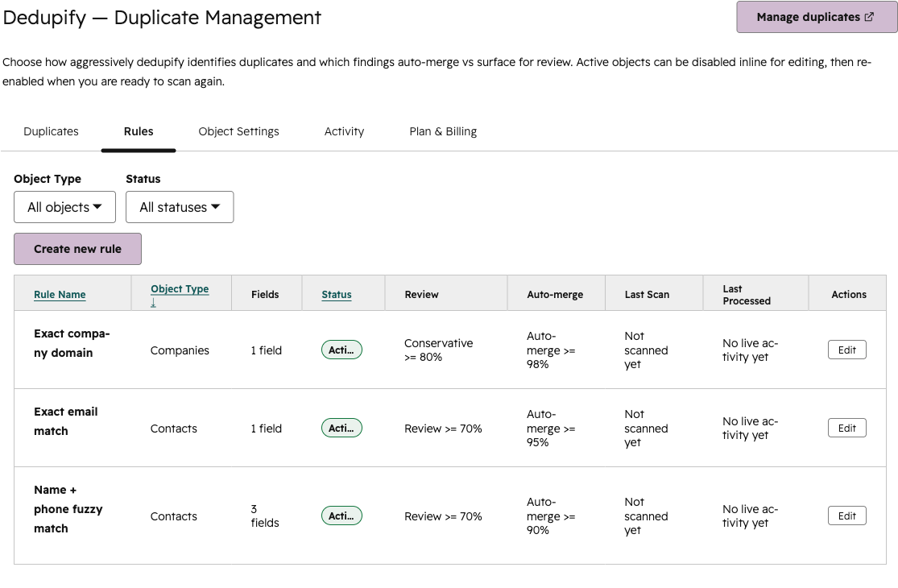The width and height of the screenshot is (898, 588).
Task: Open the All statuses dropdown
Action: (180, 207)
